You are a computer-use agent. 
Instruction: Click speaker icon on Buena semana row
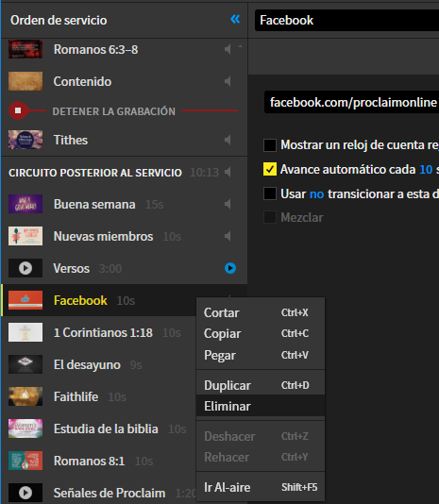pos(228,204)
